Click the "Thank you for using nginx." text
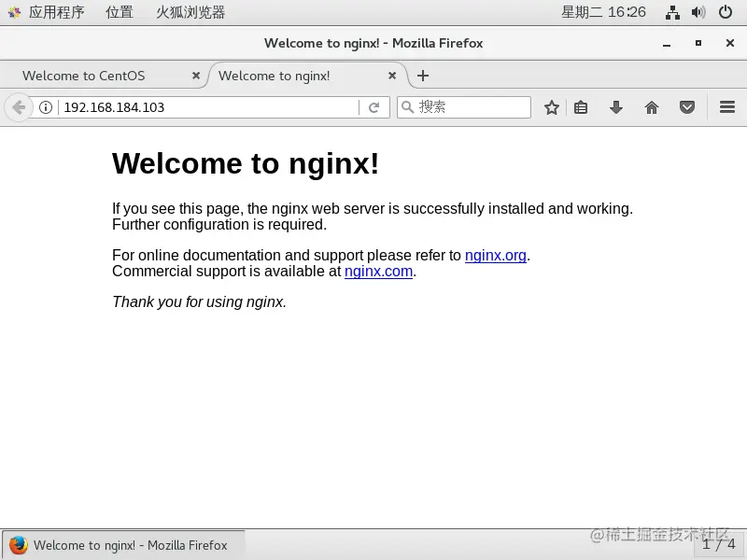Screen dimensions: 747x560 pyautogui.click(x=199, y=301)
